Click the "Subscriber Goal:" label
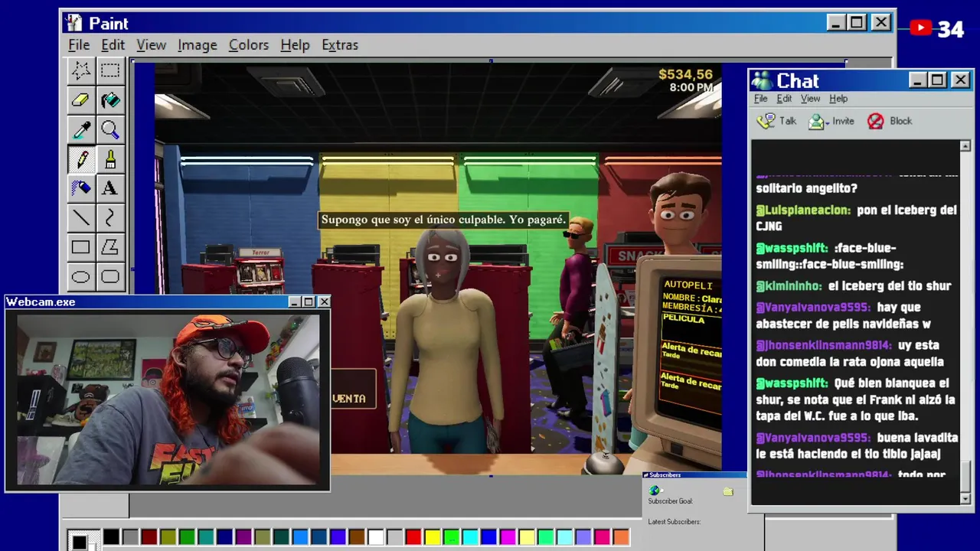The image size is (980, 551). [x=670, y=501]
